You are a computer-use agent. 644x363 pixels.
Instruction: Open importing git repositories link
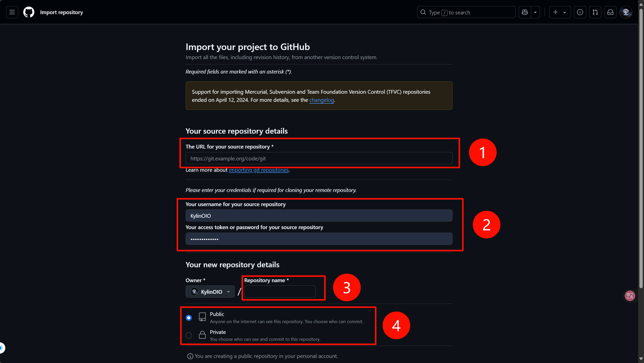click(259, 170)
